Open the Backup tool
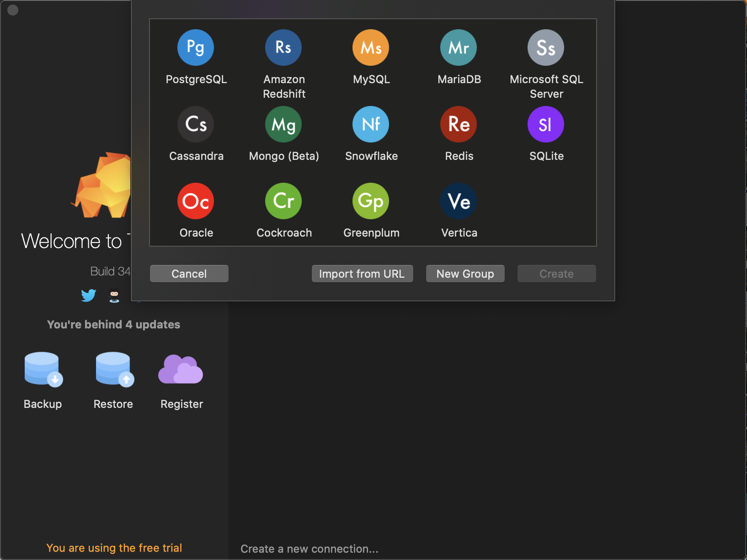This screenshot has width=747, height=560. (x=43, y=370)
